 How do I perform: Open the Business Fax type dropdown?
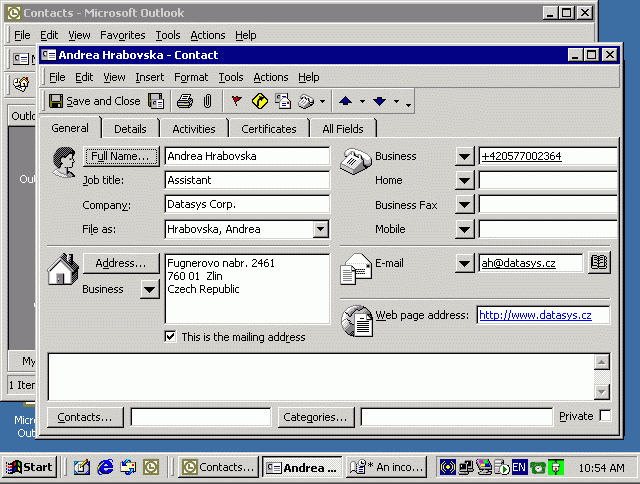click(x=464, y=205)
